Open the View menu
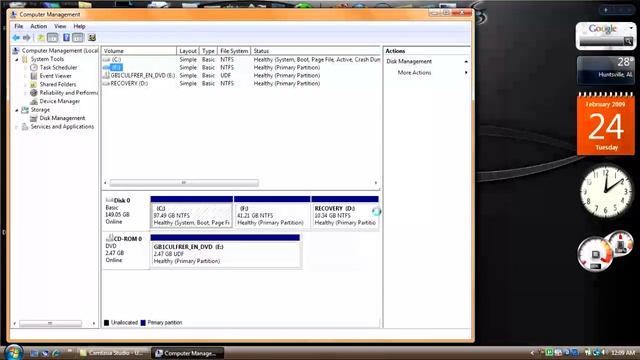The width and height of the screenshot is (640, 360). [60, 26]
